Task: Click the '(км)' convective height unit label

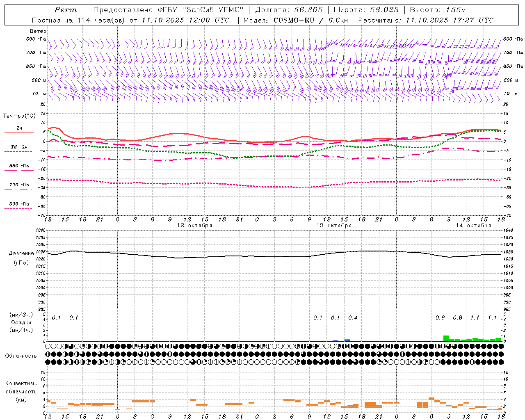Action: 21,399
